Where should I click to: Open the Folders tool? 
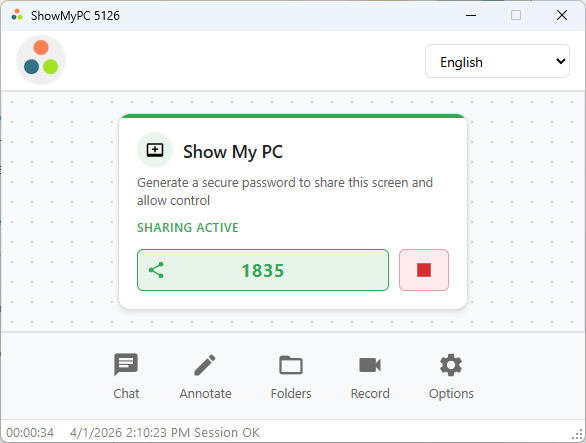pos(291,376)
